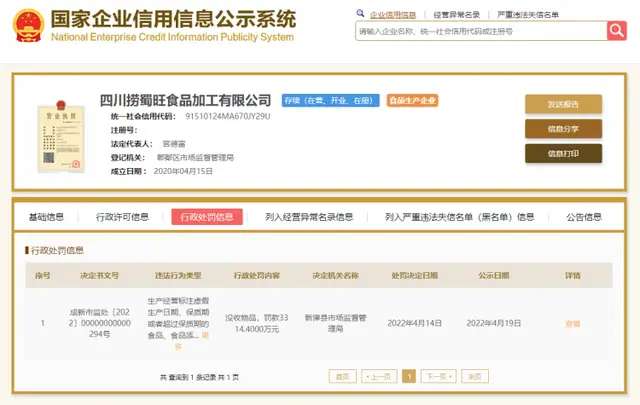Focus the enterprise name search field
Viewport: 640px width, 405px height.
(480, 31)
